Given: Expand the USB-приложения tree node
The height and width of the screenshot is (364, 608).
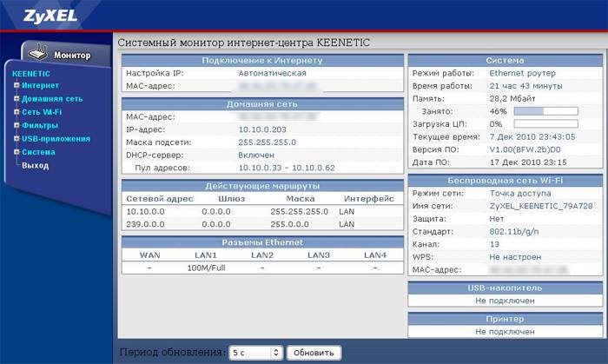Looking at the screenshot, I should click(x=17, y=139).
